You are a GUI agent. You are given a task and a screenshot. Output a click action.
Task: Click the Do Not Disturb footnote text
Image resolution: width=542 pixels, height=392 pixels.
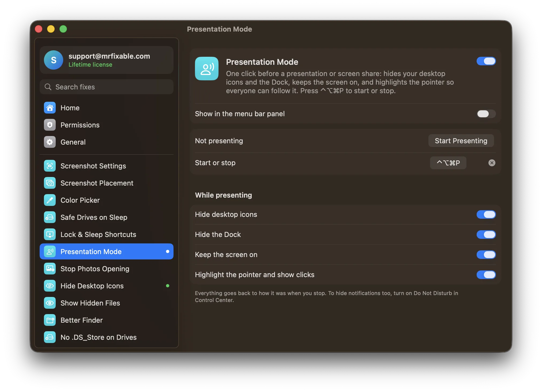pyautogui.click(x=326, y=297)
